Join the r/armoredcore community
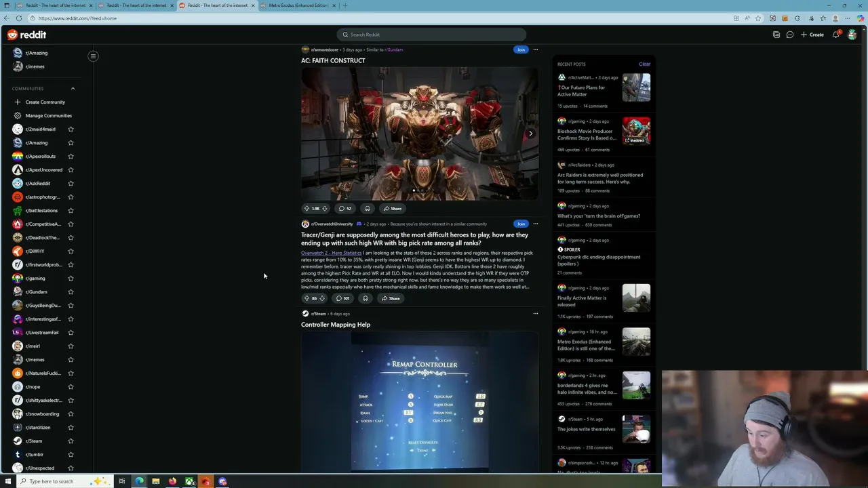The width and height of the screenshot is (868, 488). click(521, 49)
